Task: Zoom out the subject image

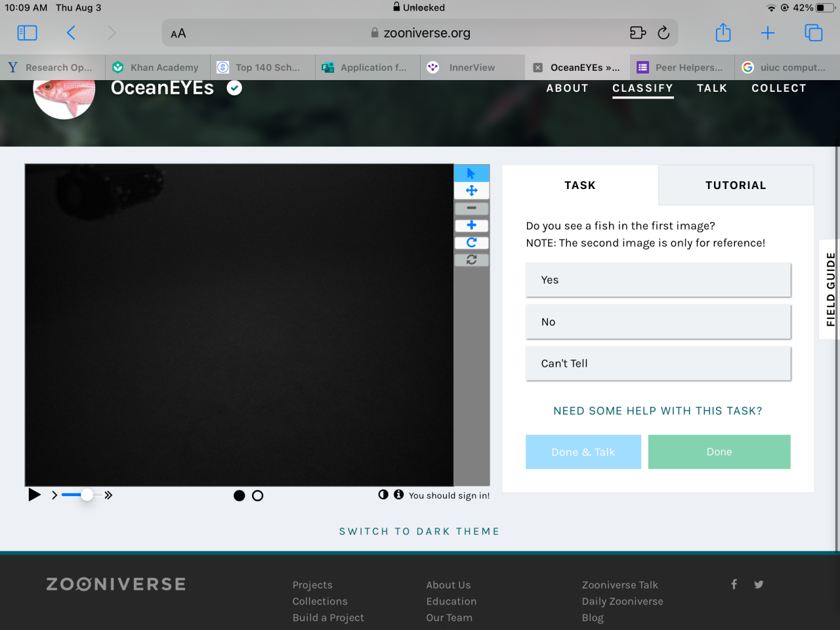Action: coord(471,208)
